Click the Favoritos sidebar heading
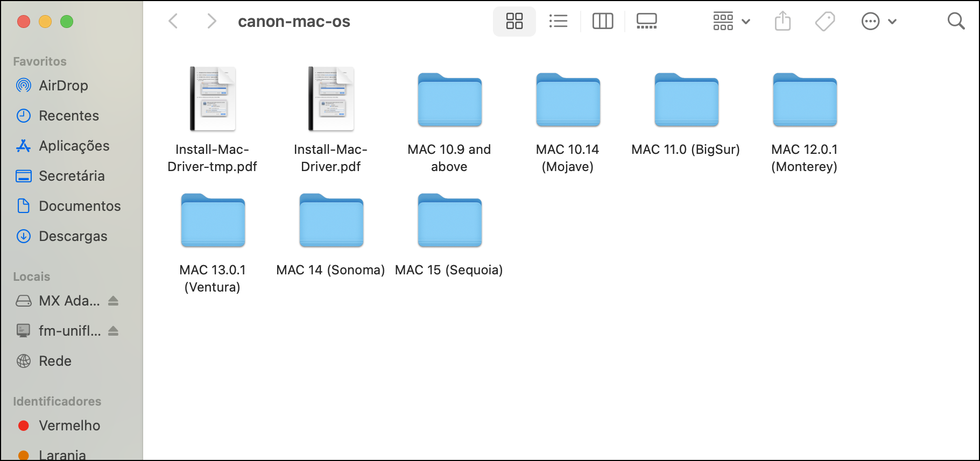Image resolution: width=980 pixels, height=461 pixels. tap(40, 61)
